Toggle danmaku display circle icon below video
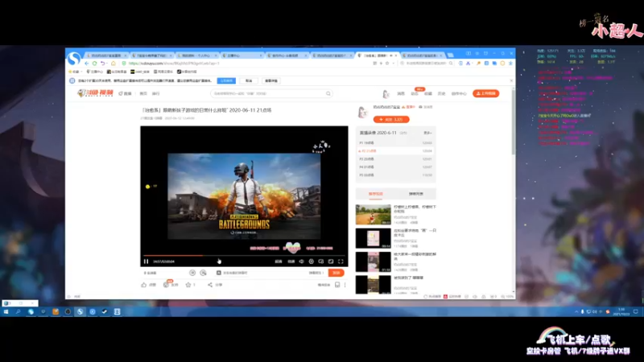The width and height of the screenshot is (644, 362). point(192,273)
